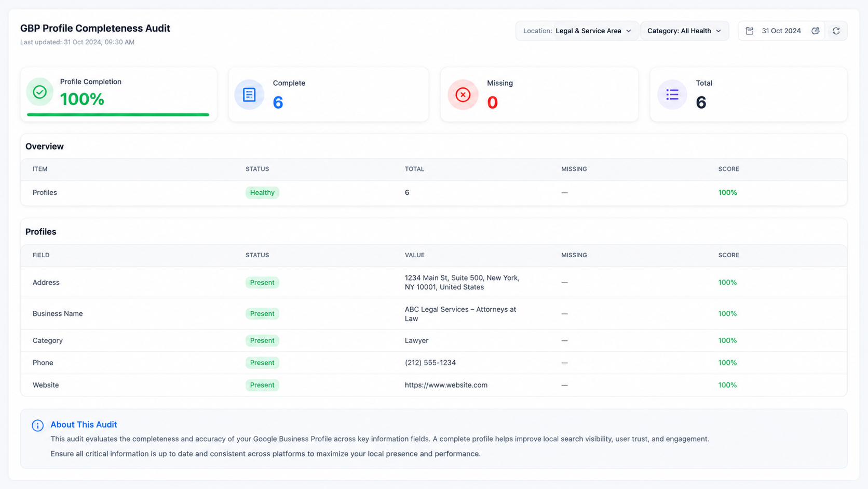This screenshot has height=489, width=868.
Task: Click the 100% score in Overview Profiles row
Action: click(x=727, y=193)
